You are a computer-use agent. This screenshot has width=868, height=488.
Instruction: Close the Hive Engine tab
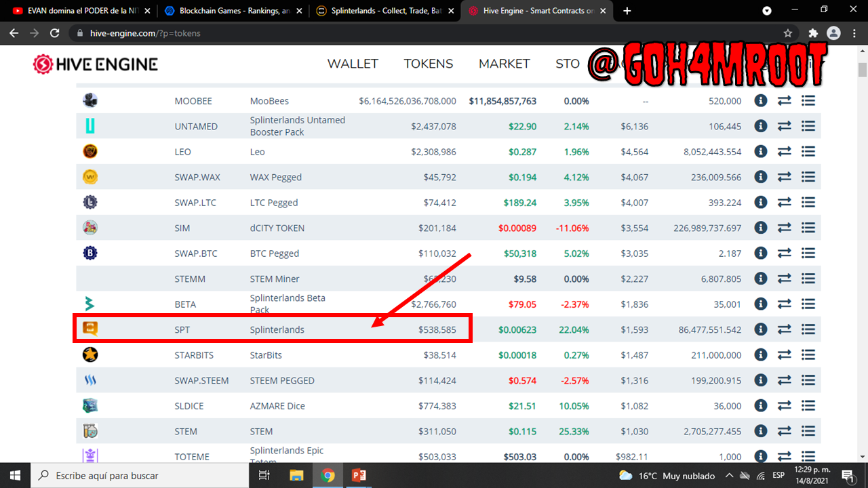tap(603, 11)
